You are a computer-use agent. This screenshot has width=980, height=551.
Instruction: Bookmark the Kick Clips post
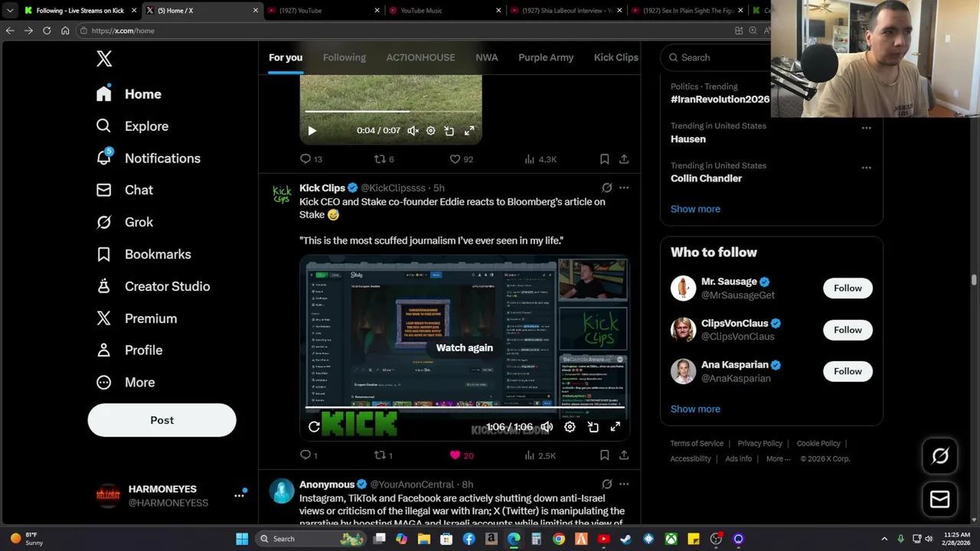pos(604,455)
